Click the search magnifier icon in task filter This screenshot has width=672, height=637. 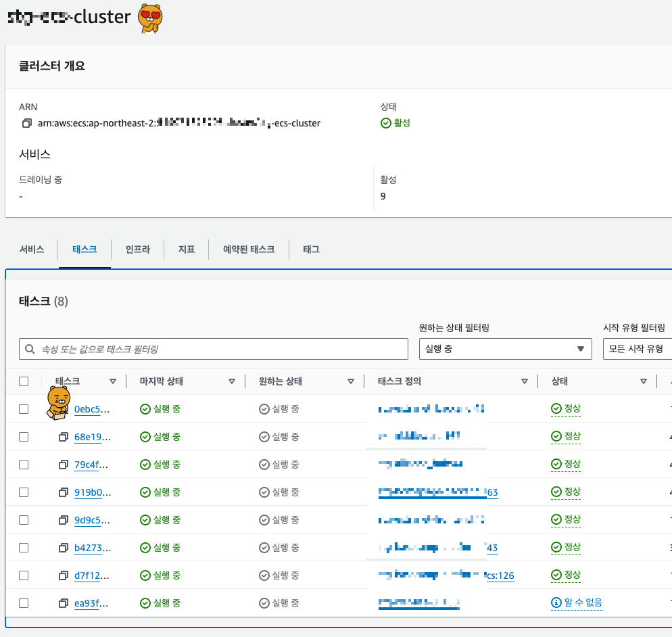[x=30, y=349]
